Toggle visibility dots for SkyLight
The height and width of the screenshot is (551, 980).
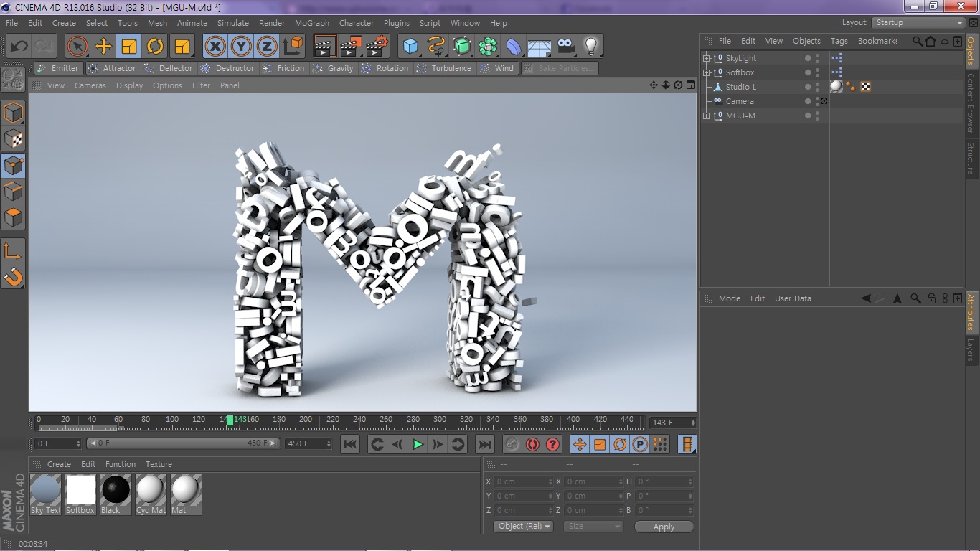(x=817, y=58)
